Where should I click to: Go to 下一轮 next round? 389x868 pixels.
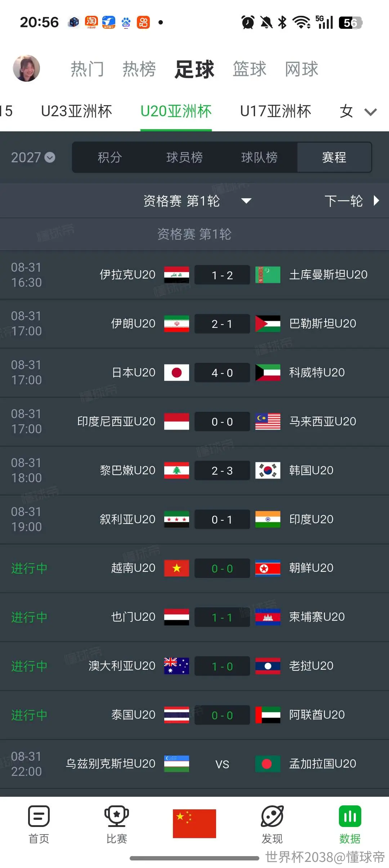pos(352,201)
